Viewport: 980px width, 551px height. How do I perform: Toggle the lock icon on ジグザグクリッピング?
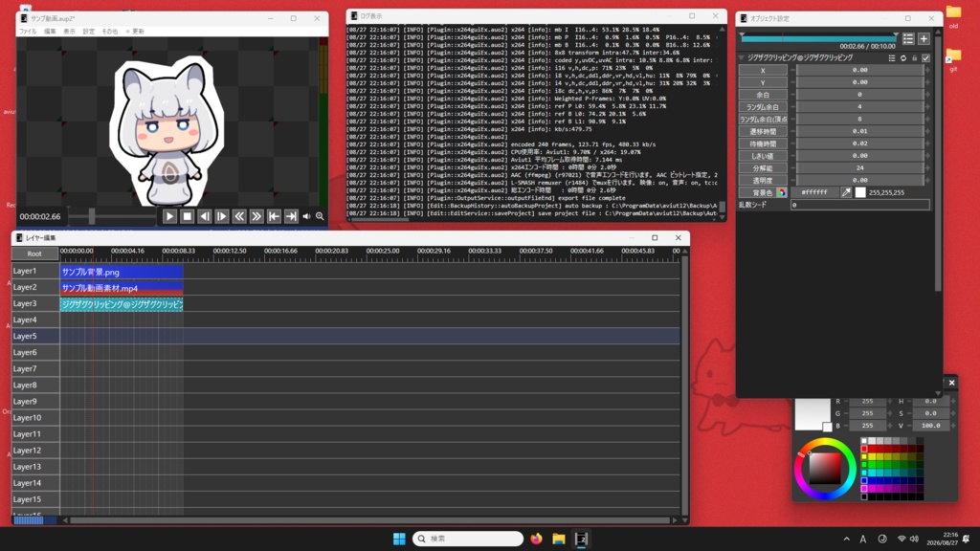tap(914, 58)
